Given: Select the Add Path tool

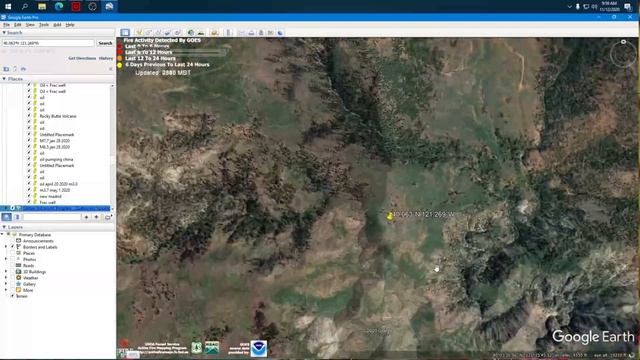Looking at the screenshot, I should [x=158, y=33].
